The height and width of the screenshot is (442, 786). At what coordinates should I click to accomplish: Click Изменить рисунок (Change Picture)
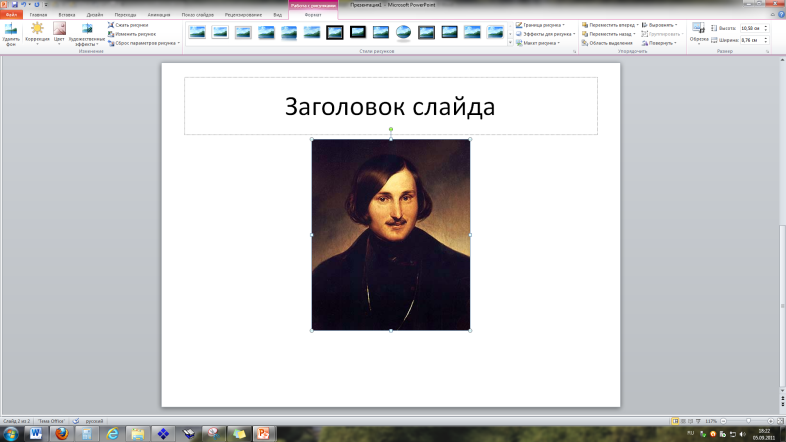coord(132,34)
